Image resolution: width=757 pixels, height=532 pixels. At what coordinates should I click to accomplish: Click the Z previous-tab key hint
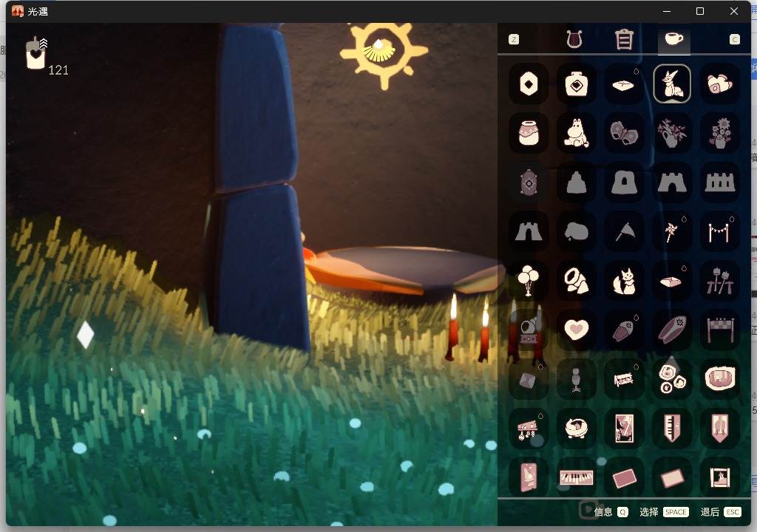(515, 40)
